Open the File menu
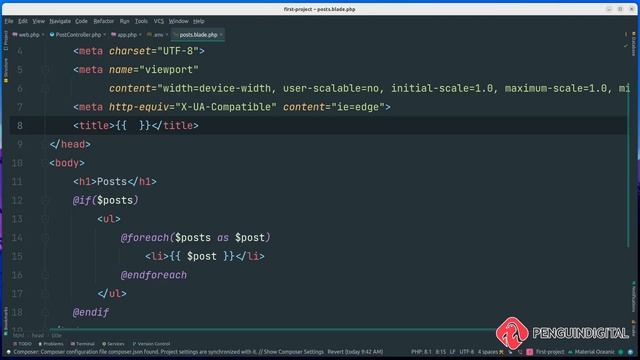This screenshot has height=360, width=640. click(9, 21)
